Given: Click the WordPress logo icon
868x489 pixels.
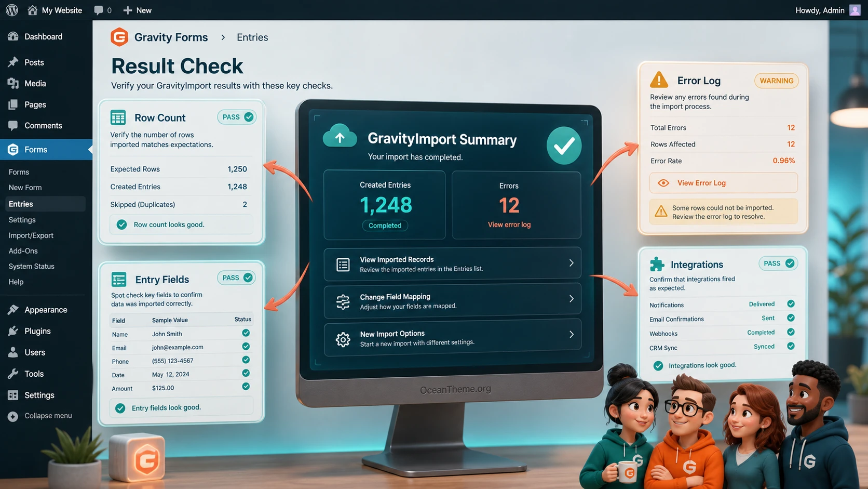Looking at the screenshot, I should coord(11,10).
